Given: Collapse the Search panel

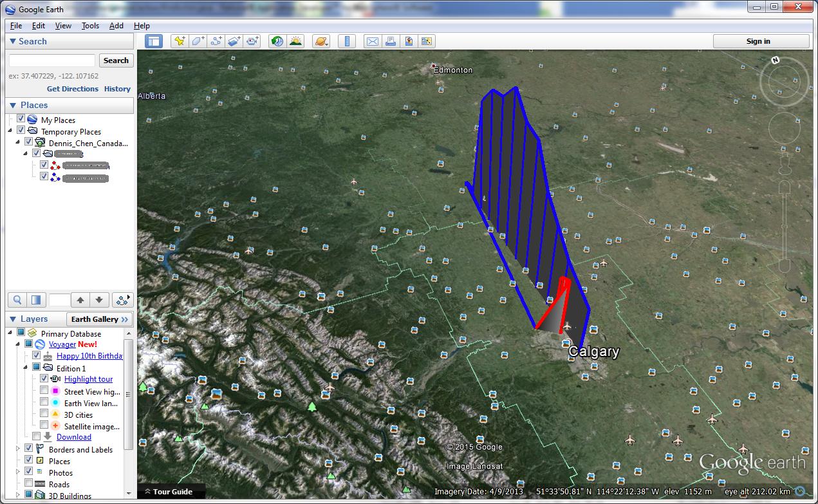Looking at the screenshot, I should [x=12, y=41].
